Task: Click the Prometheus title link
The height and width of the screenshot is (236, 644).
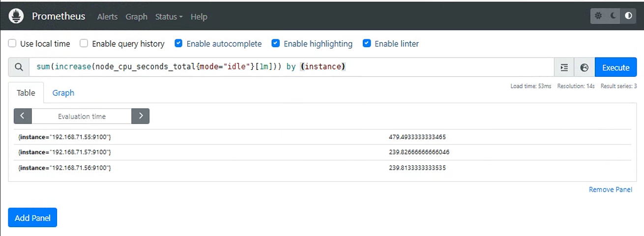Action: coord(59,16)
